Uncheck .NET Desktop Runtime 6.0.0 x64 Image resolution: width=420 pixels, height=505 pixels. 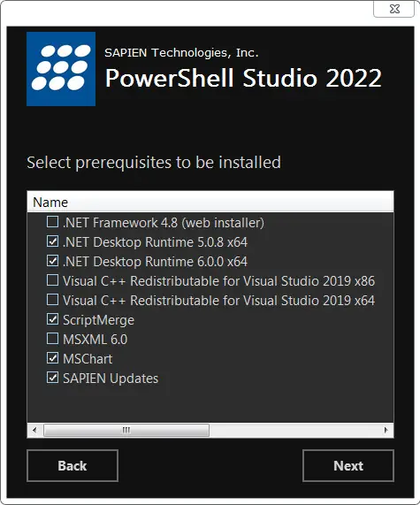52,261
